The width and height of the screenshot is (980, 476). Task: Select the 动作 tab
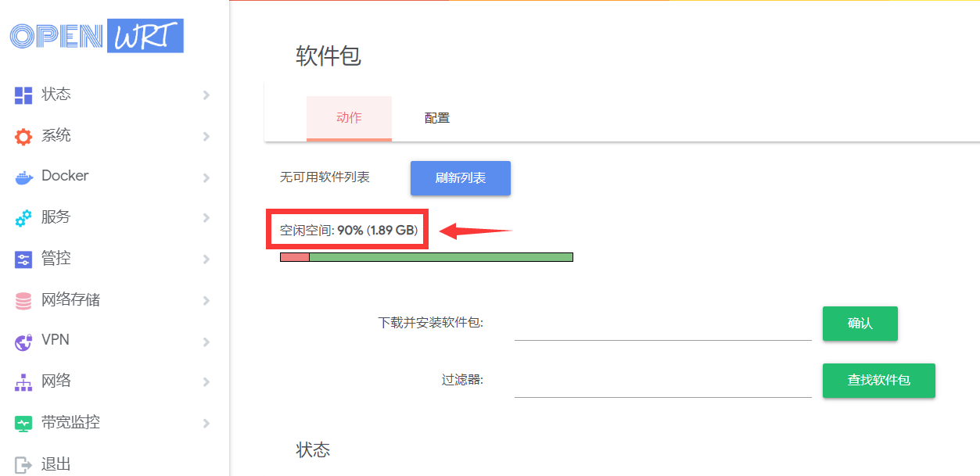coord(349,116)
